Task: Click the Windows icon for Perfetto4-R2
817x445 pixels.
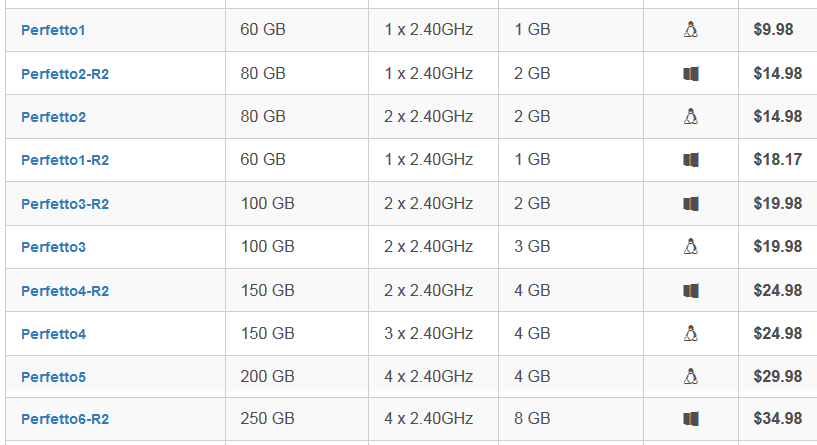Action: coord(691,290)
